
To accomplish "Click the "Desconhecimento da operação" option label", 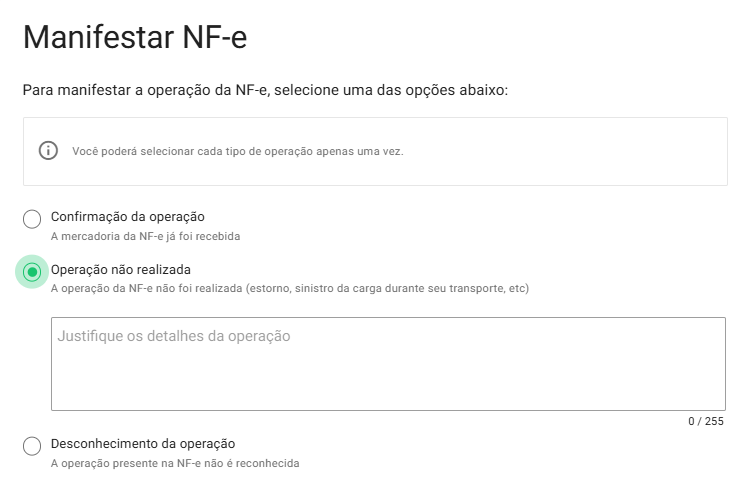I will 142,443.
